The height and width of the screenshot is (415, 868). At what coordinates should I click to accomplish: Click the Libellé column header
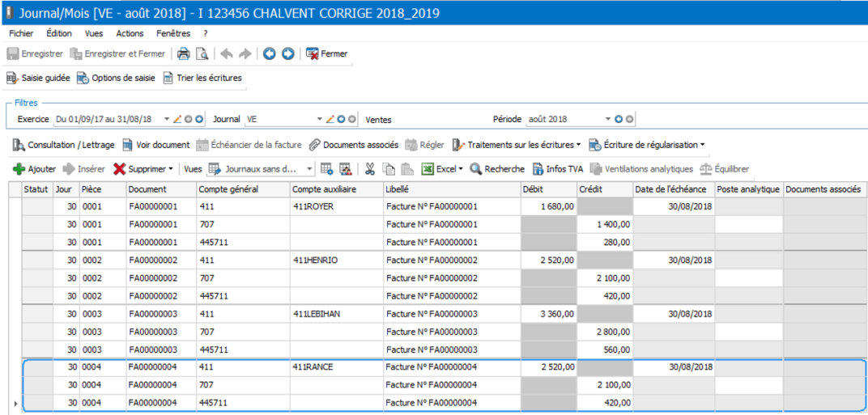(x=451, y=189)
